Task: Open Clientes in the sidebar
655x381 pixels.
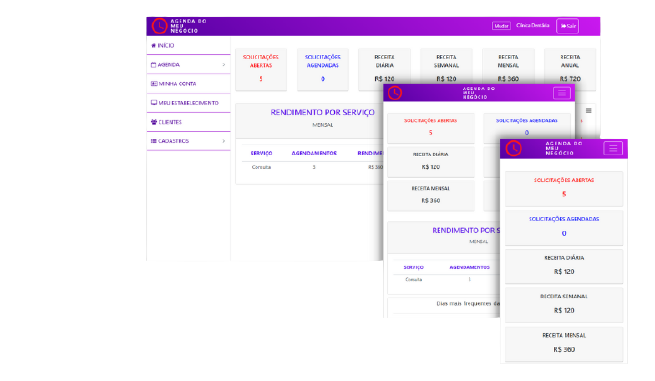Action: tap(188, 122)
